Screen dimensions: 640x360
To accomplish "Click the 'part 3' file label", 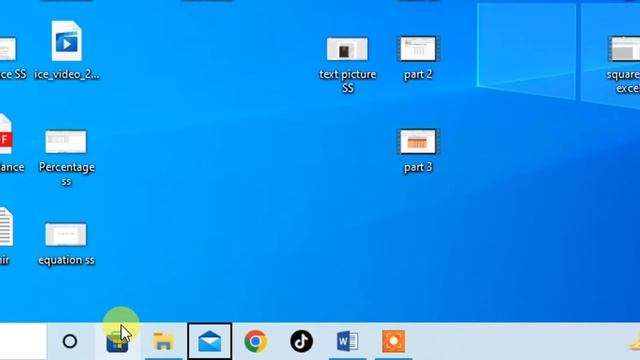I will pos(418,167).
